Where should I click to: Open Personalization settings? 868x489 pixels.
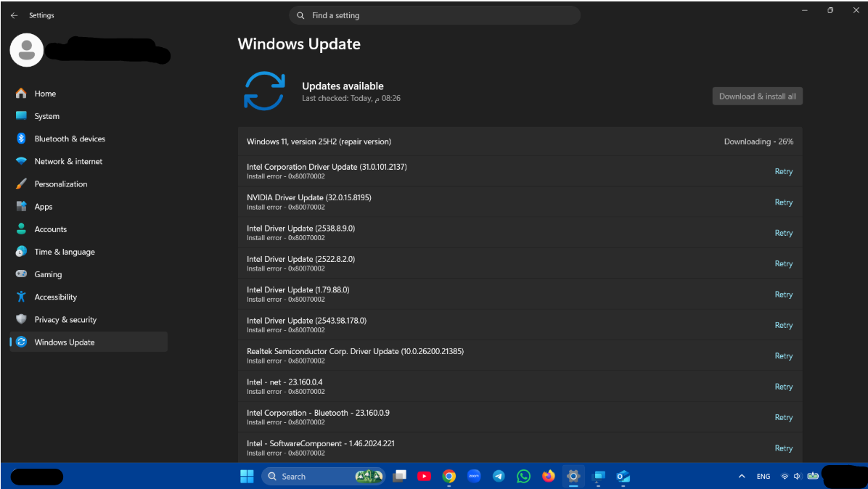click(89, 184)
